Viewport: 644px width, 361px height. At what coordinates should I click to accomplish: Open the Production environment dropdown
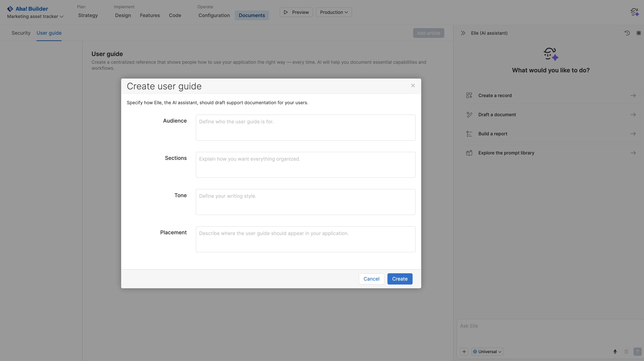(334, 12)
